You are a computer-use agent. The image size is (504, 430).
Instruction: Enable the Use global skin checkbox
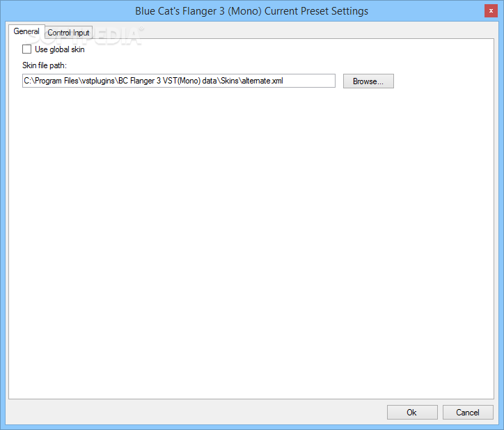tap(27, 49)
